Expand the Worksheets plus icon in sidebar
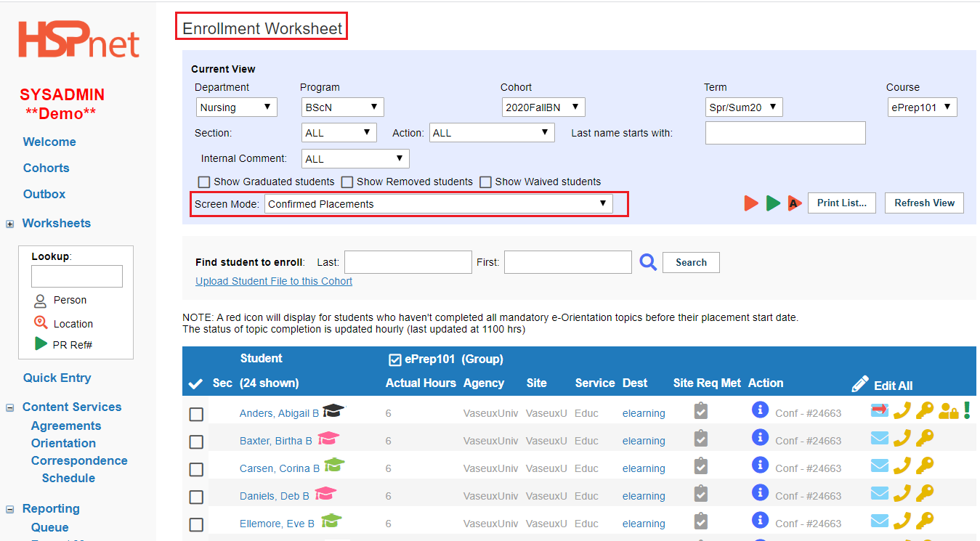 [x=10, y=224]
